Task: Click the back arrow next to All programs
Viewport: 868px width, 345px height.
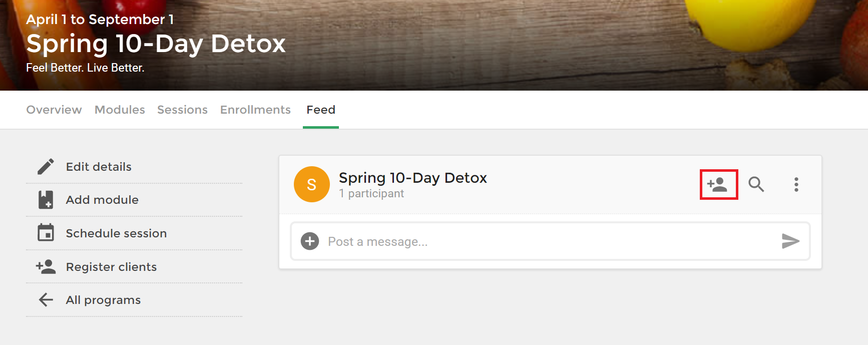Action: [x=46, y=300]
